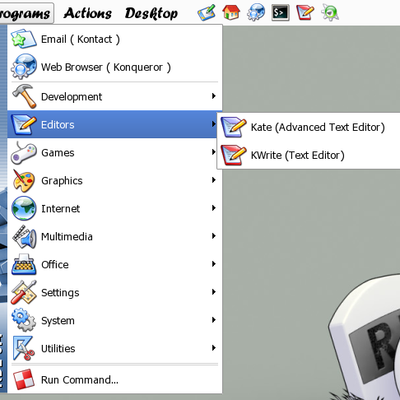Open the Programs menu in the panel

26,13
